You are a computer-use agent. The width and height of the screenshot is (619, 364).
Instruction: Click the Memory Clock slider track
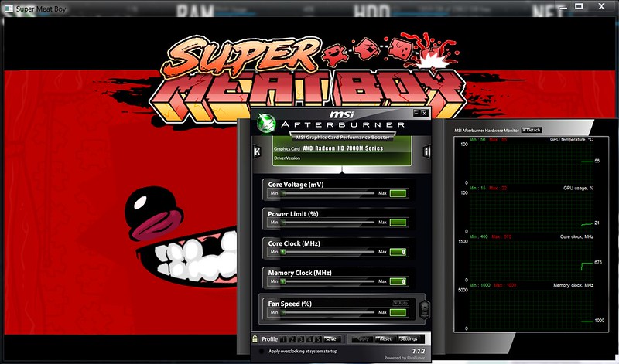pyautogui.click(x=328, y=281)
